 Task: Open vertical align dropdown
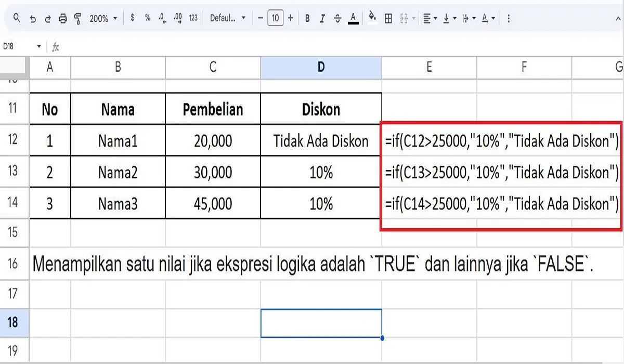449,18
